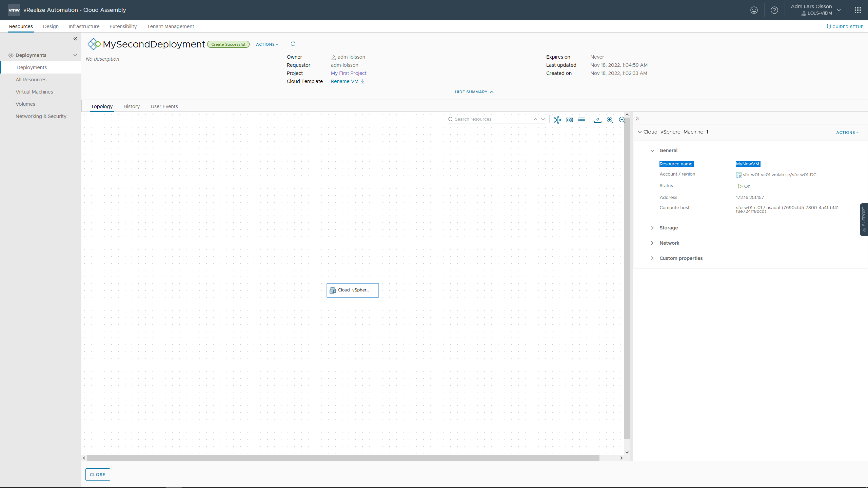Image resolution: width=868 pixels, height=488 pixels.
Task: Switch to list view icon
Action: point(582,120)
